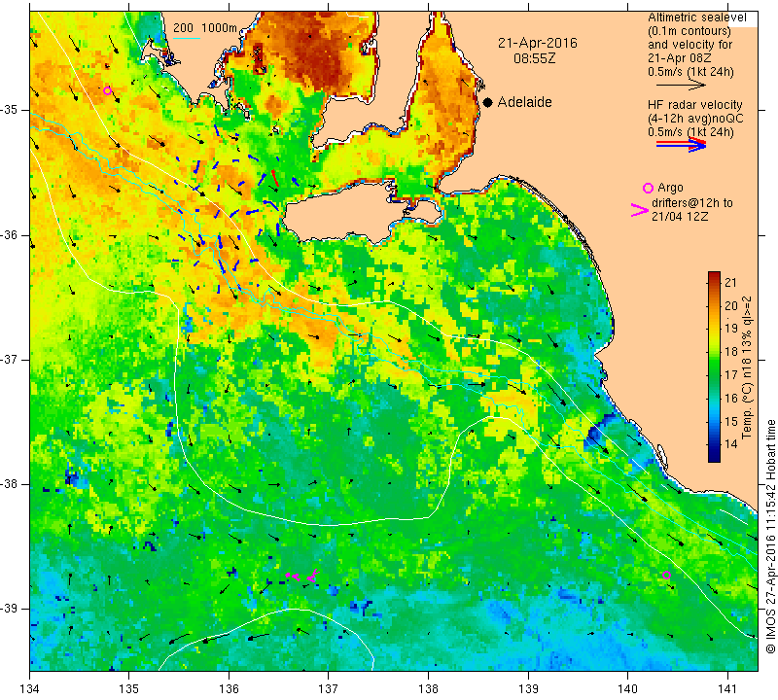Click the colorbar label '16'

point(731,398)
